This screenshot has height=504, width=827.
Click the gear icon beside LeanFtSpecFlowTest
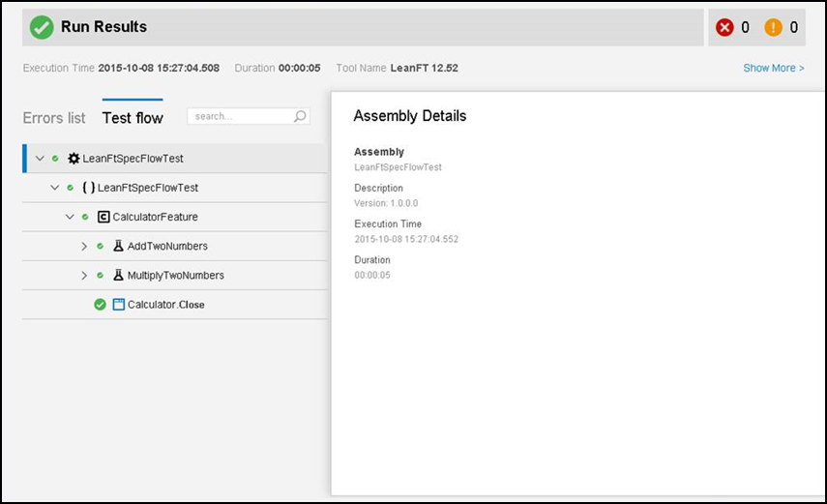pos(74,159)
